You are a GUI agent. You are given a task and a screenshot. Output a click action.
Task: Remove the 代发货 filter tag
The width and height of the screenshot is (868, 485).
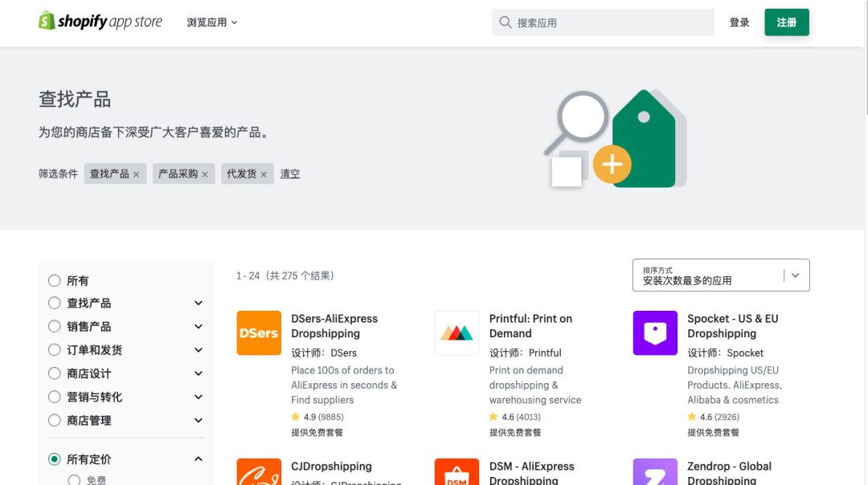pos(264,174)
